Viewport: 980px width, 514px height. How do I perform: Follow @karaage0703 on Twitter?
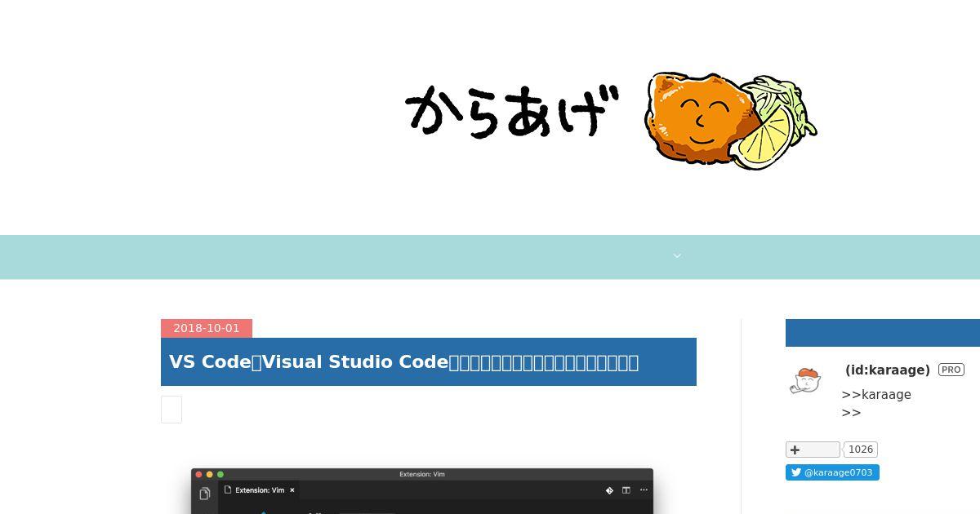tap(832, 472)
